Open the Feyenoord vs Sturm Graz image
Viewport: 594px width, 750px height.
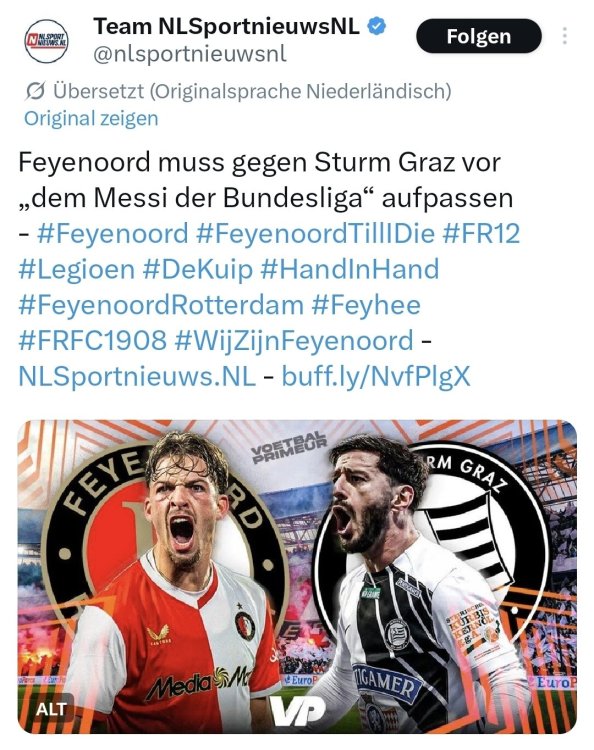pyautogui.click(x=297, y=577)
